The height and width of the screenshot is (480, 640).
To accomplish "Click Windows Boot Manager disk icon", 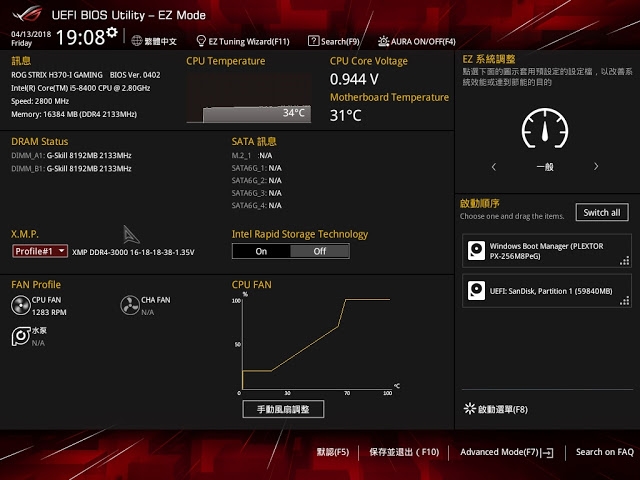I will [x=476, y=250].
